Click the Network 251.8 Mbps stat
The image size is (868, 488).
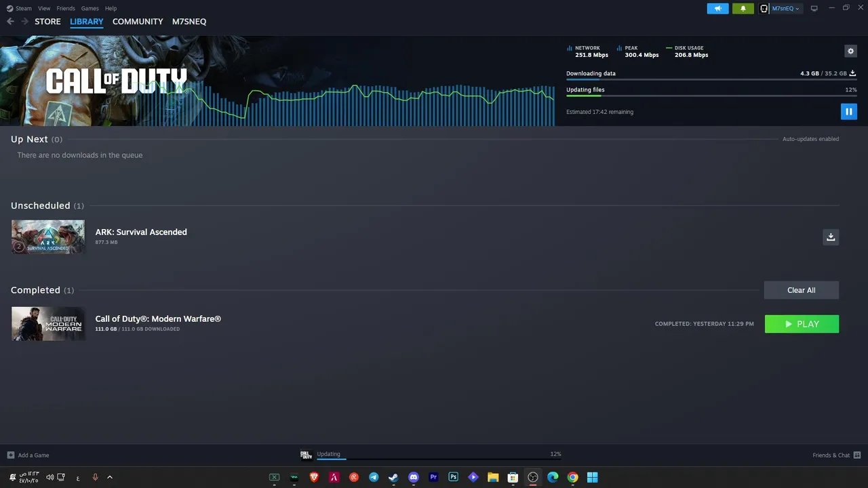(x=587, y=52)
